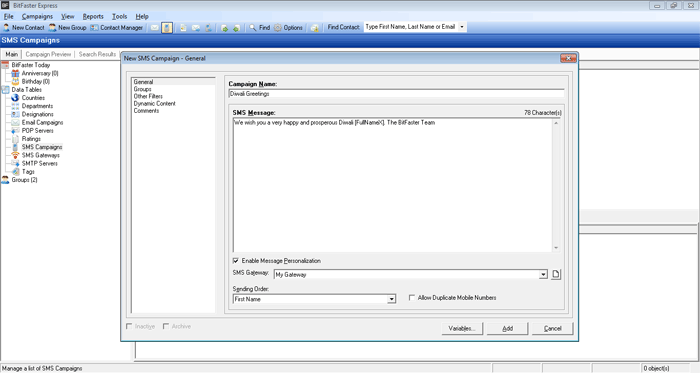Expand the Find Contact dropdown arrow

click(462, 27)
